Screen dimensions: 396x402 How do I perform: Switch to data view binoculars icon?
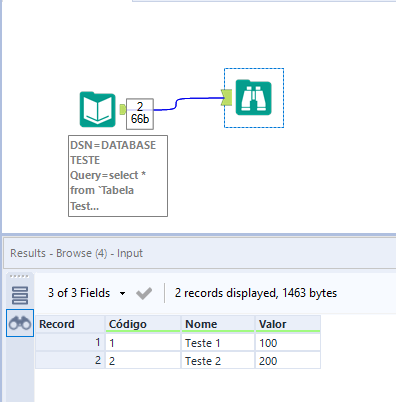click(20, 323)
